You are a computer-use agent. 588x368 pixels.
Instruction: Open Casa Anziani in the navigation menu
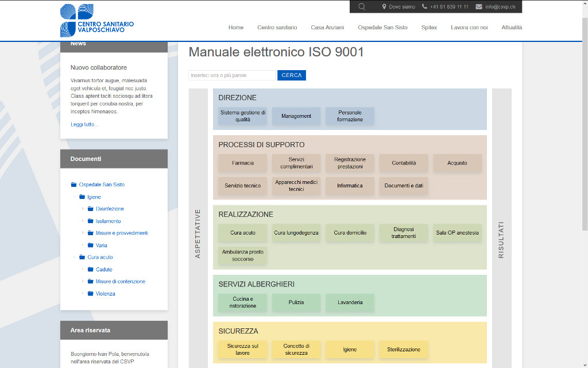[x=327, y=28]
